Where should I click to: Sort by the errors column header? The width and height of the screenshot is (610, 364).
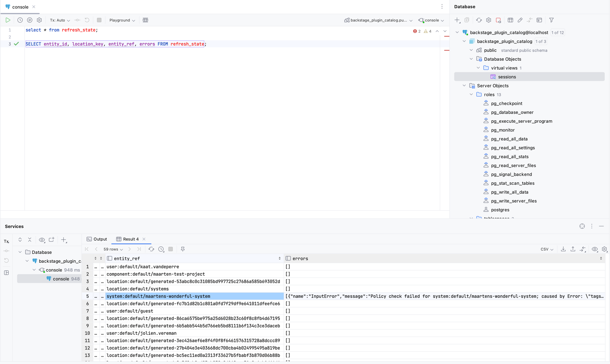click(445, 259)
